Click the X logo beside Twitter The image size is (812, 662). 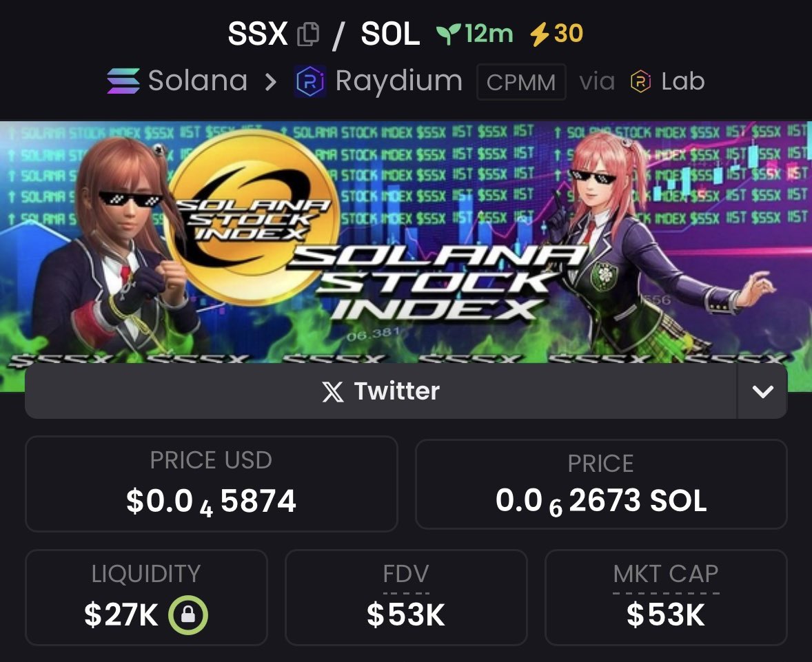click(x=332, y=391)
